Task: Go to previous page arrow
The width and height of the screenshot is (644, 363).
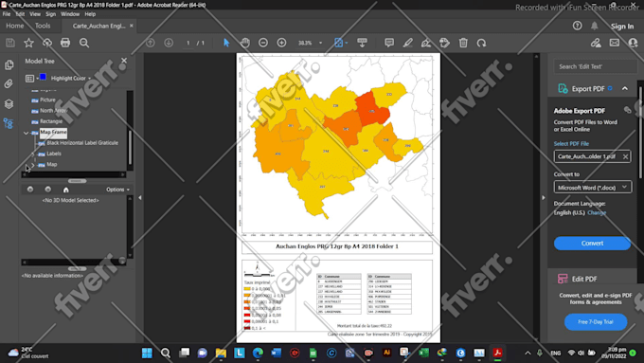Action: pos(151,43)
